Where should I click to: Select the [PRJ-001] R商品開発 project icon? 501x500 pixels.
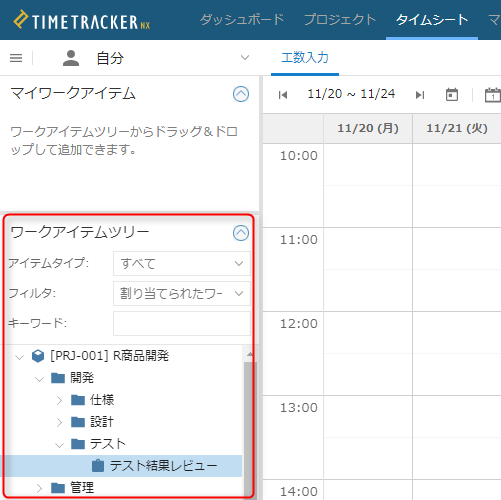[38, 356]
